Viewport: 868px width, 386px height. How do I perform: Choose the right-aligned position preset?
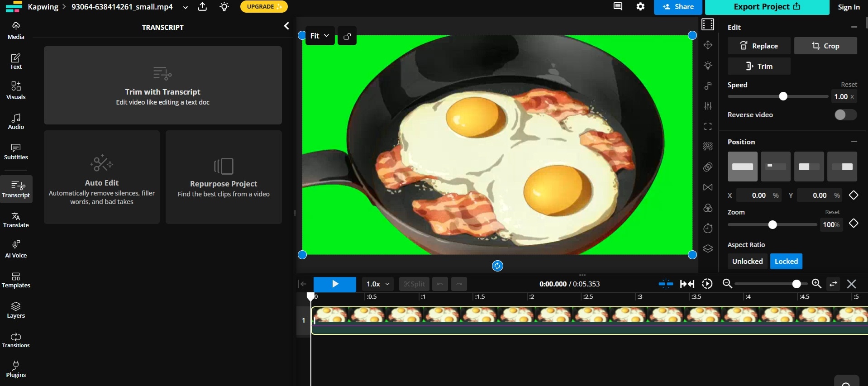pyautogui.click(x=842, y=167)
